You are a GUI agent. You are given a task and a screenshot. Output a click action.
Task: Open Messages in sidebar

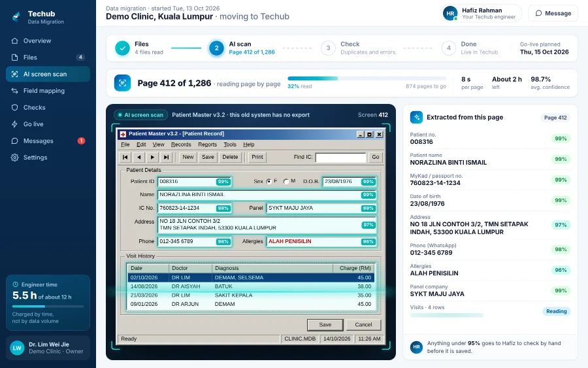(48, 141)
